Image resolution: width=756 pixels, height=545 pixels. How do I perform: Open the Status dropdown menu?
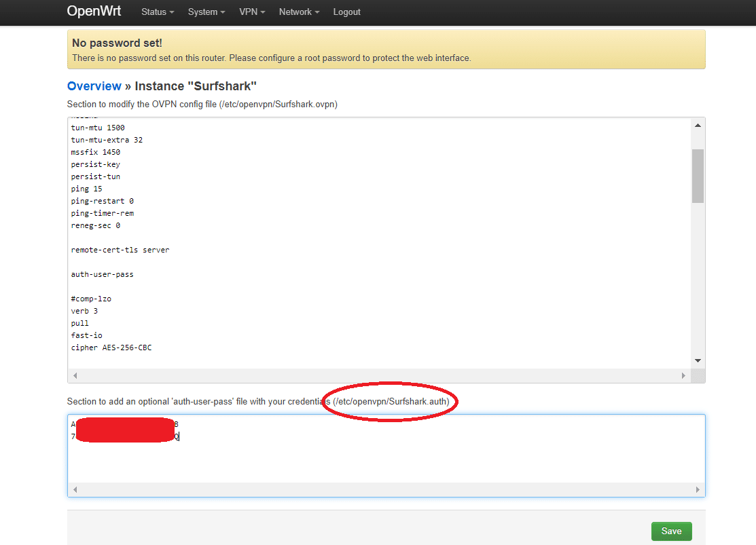(157, 12)
